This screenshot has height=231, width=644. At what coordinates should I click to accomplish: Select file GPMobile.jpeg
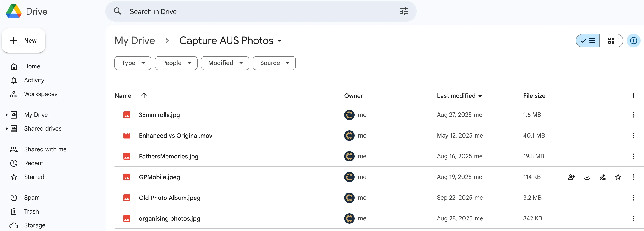pos(160,177)
